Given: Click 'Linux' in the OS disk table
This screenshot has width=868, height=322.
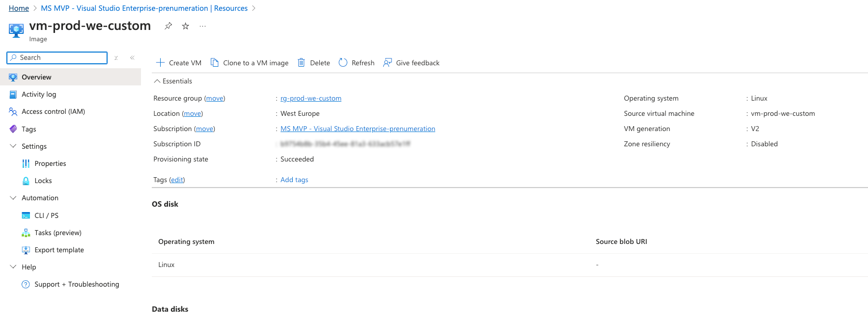Looking at the screenshot, I should [x=167, y=265].
